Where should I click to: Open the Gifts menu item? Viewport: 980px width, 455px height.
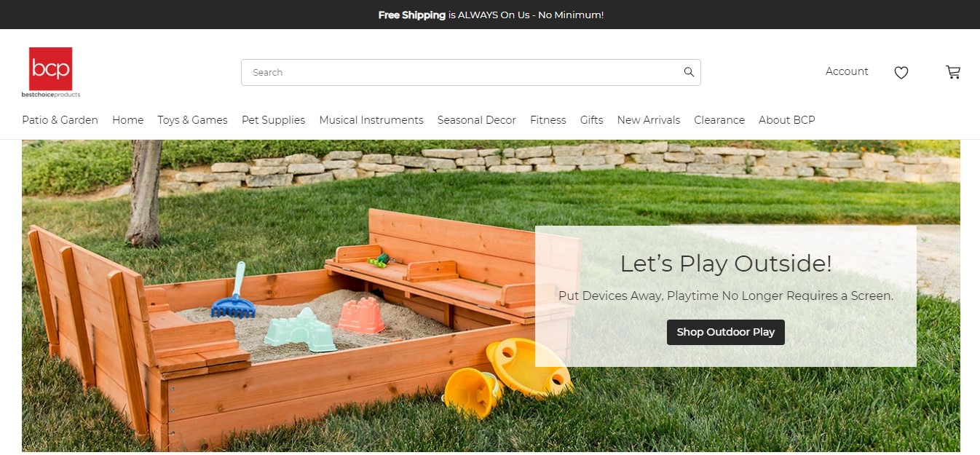pyautogui.click(x=591, y=120)
